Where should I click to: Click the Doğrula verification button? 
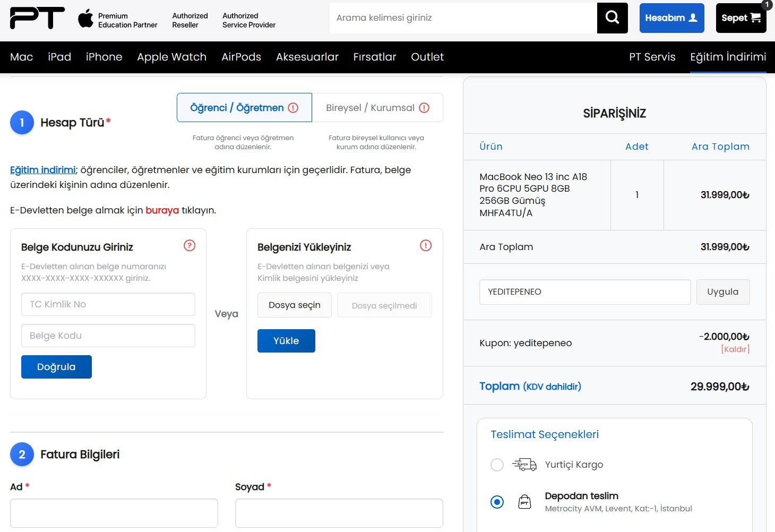point(56,367)
